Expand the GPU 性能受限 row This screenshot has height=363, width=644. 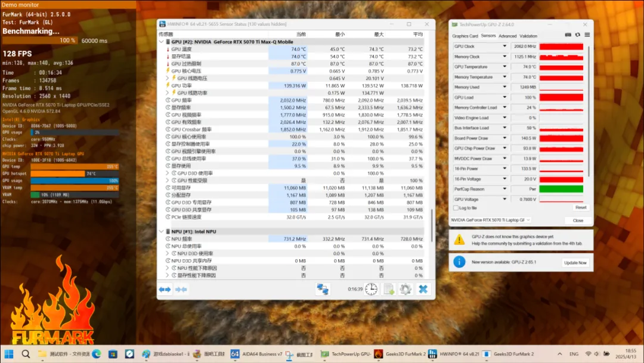pos(168,180)
